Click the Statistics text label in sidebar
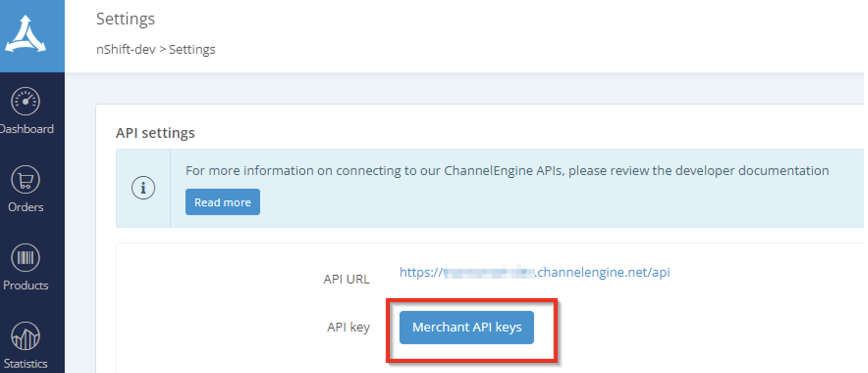The width and height of the screenshot is (868, 373). (26, 364)
